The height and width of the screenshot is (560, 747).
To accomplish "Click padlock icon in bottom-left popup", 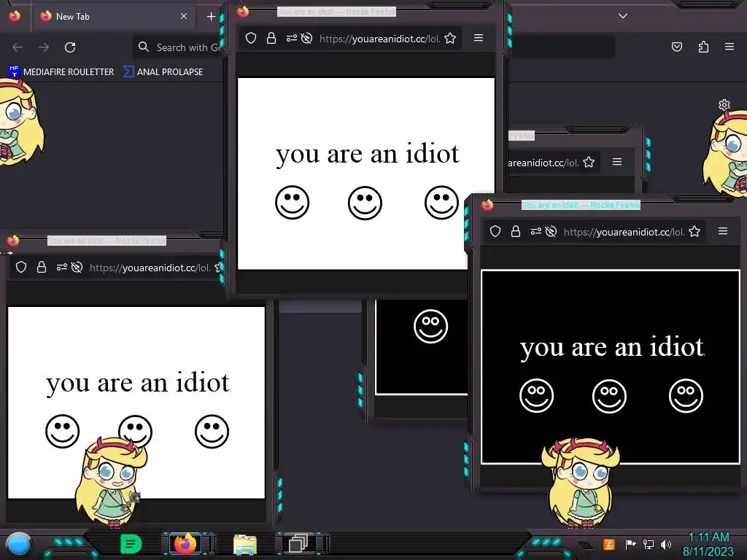I will point(42,267).
